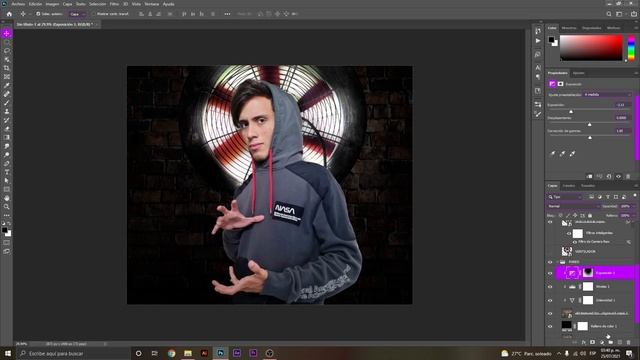Clip adjustment to layer icon in Properties

(589, 176)
